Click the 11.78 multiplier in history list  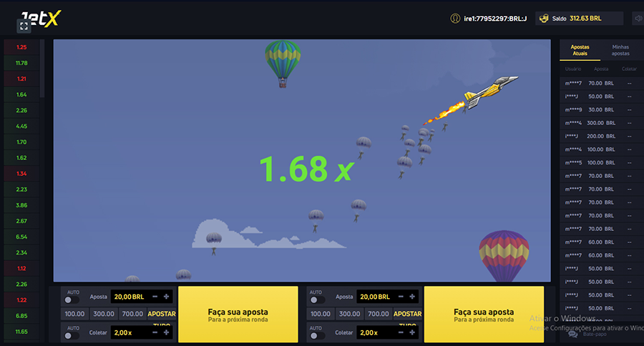tap(21, 63)
